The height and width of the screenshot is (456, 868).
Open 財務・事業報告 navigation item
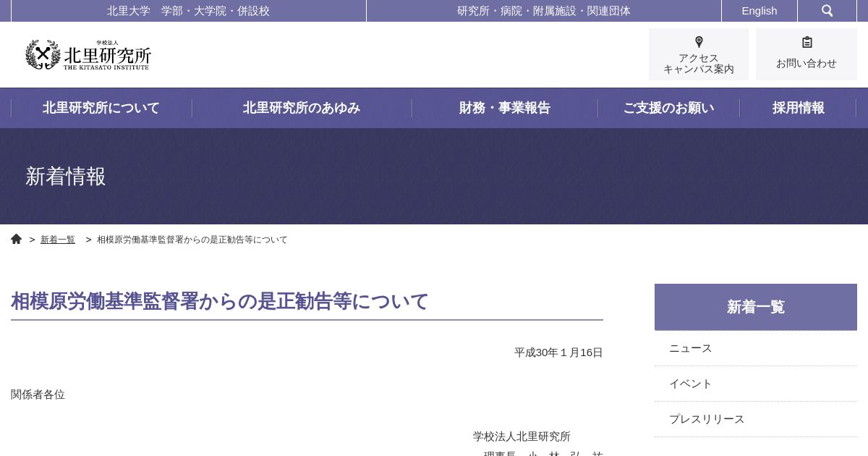[505, 108]
